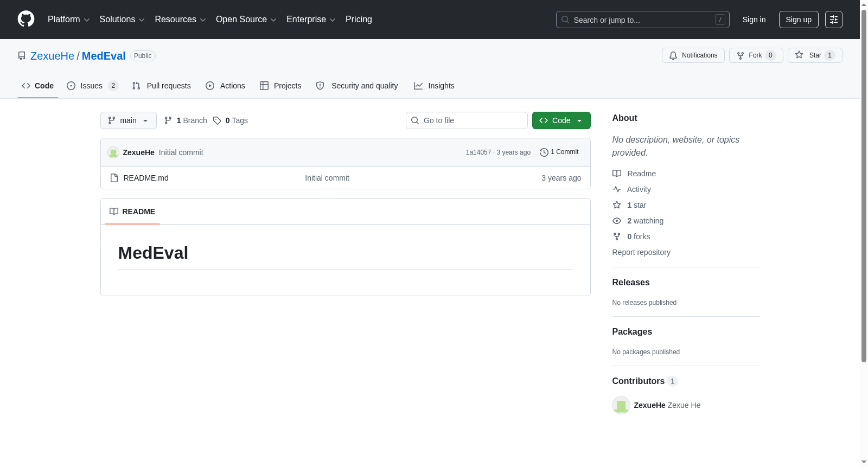The width and height of the screenshot is (868, 467).
Task: Switch to the Pull requests tab
Action: (x=161, y=86)
